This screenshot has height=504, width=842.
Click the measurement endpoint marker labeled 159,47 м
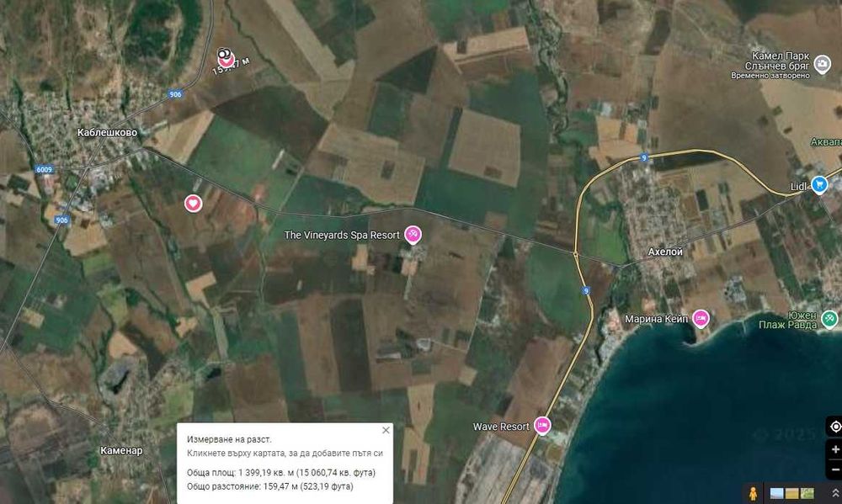point(226,57)
